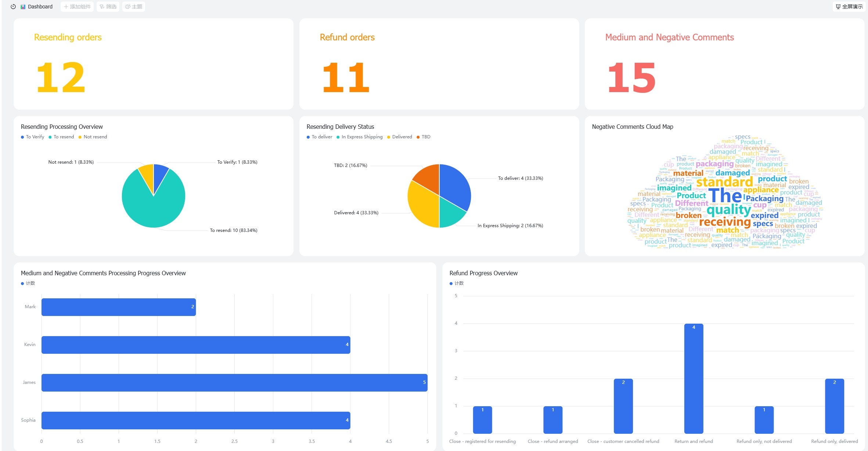This screenshot has width=868, height=451.
Task: Click the Resending orders number 12
Action: (61, 77)
